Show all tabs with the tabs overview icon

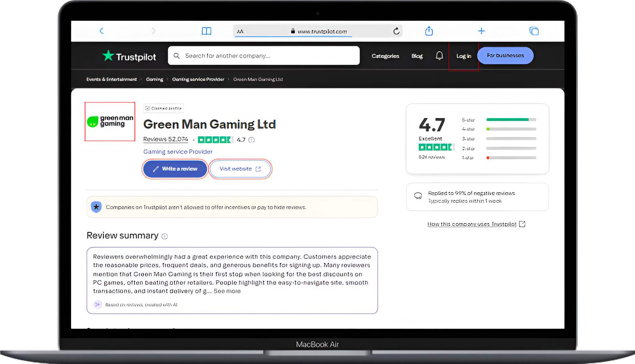(534, 31)
